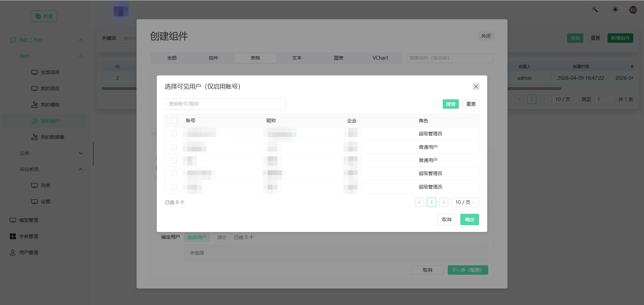The height and width of the screenshot is (305, 644).
Task: Click the 字典管理 grid icon
Action: (x=13, y=236)
